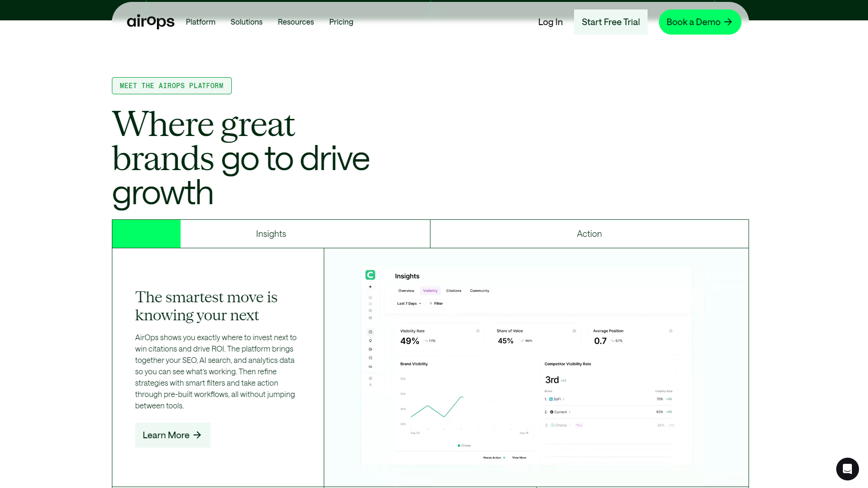Open the Last 7 Days dropdown
This screenshot has height=488, width=868.
point(409,304)
